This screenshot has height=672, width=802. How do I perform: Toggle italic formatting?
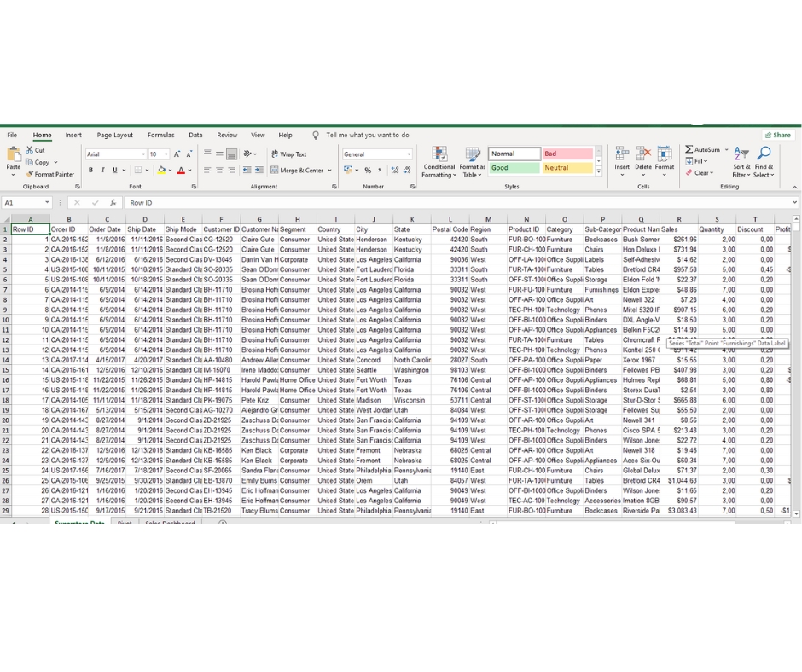(x=102, y=171)
